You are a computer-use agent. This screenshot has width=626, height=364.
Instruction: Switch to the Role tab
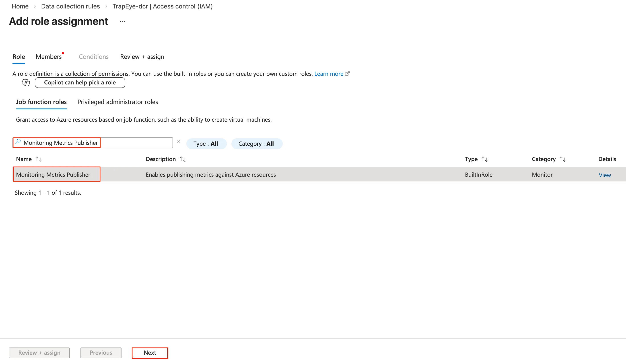[x=19, y=57]
